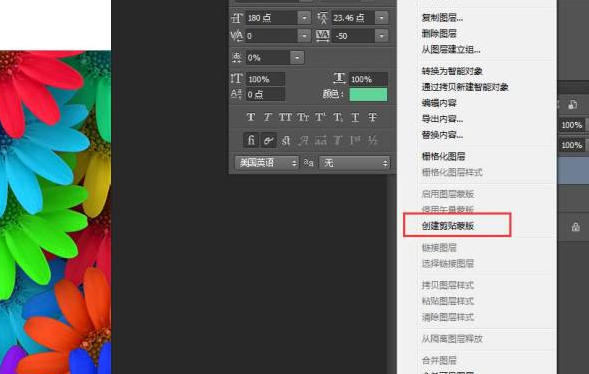589x374 pixels.
Task: Toggle the swash OpenType button
Action: pyautogui.click(x=303, y=140)
